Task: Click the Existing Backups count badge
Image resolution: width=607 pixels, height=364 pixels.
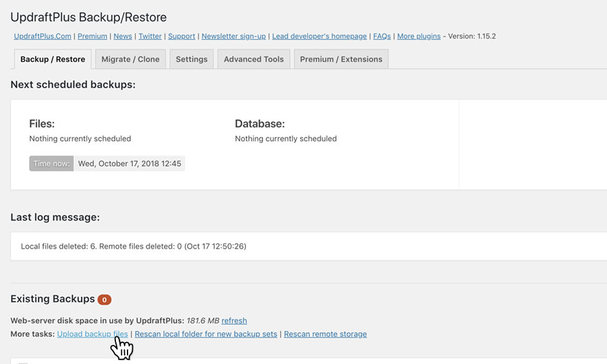Action: [105, 299]
